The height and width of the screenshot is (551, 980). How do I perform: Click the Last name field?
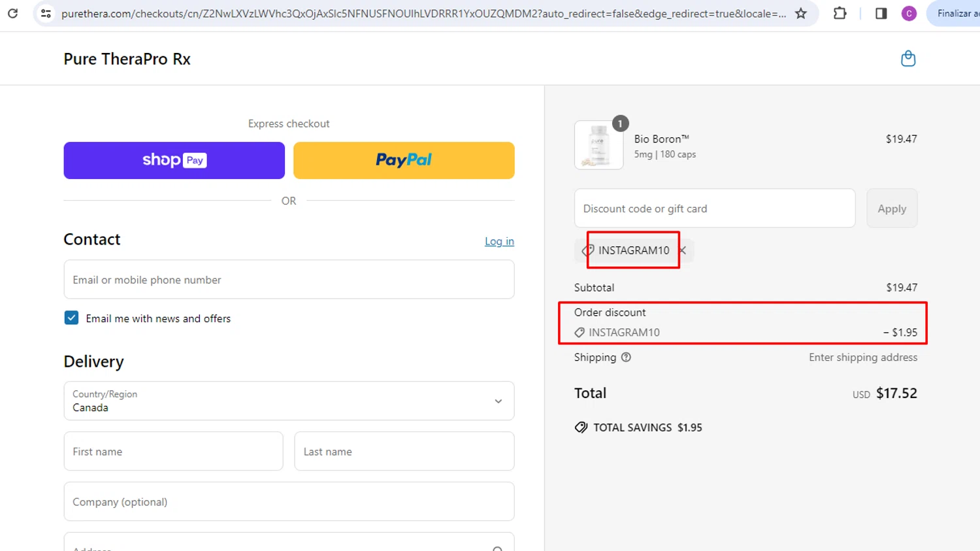coord(404,452)
